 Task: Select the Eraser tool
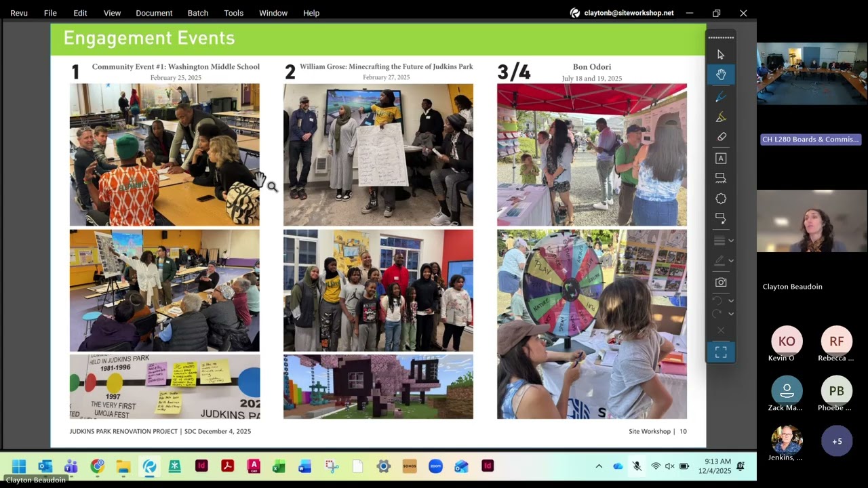(x=721, y=137)
